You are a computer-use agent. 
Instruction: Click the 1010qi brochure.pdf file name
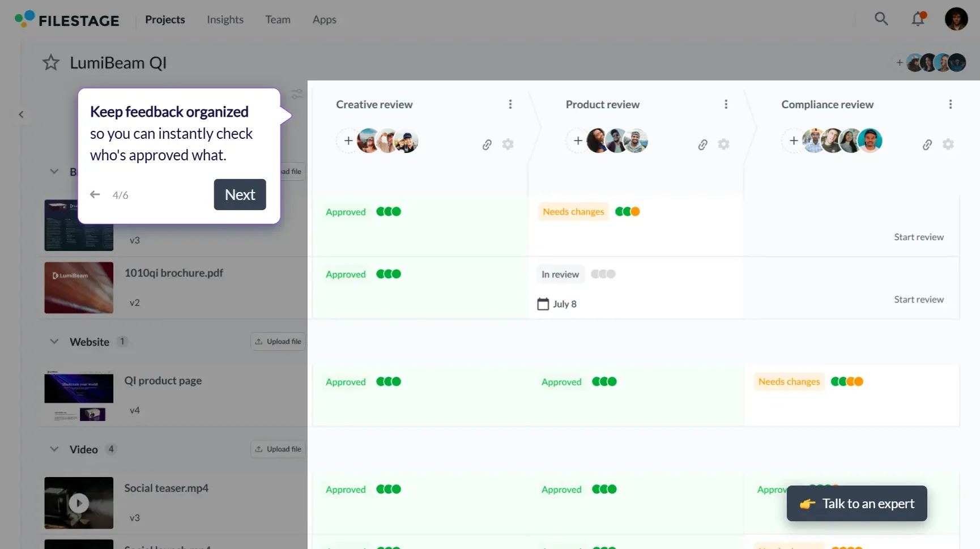(x=174, y=273)
